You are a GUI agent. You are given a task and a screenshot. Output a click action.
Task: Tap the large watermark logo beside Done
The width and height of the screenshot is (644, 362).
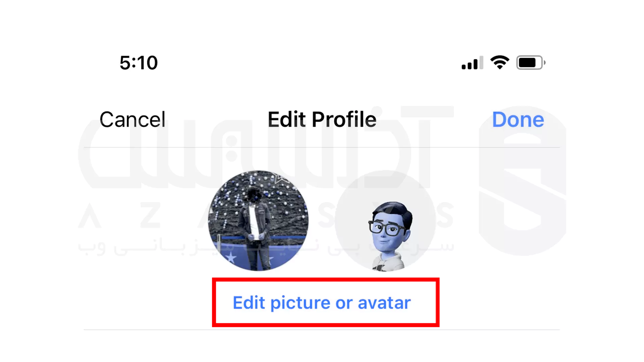click(x=522, y=181)
